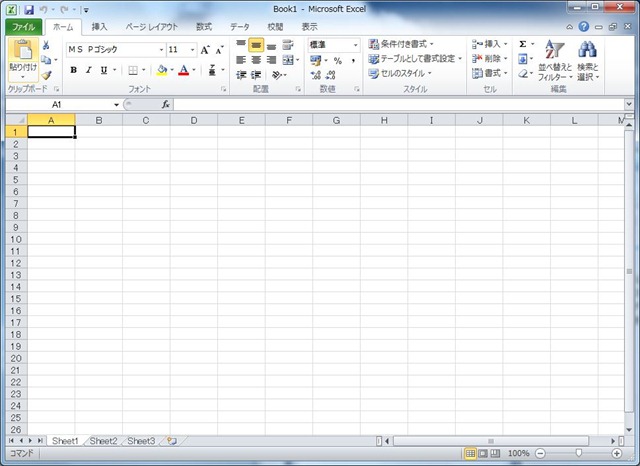Click the Borders icon
Screen dimensions: 640x466
coord(133,70)
